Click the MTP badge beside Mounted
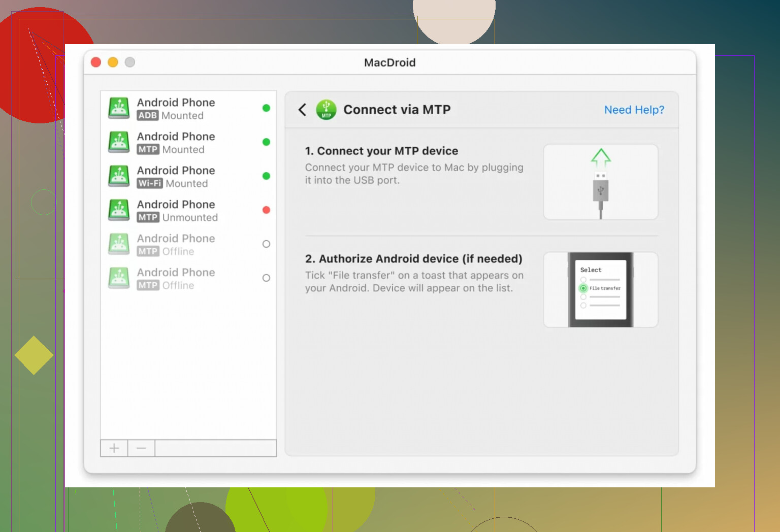The height and width of the screenshot is (532, 780). coord(148,150)
